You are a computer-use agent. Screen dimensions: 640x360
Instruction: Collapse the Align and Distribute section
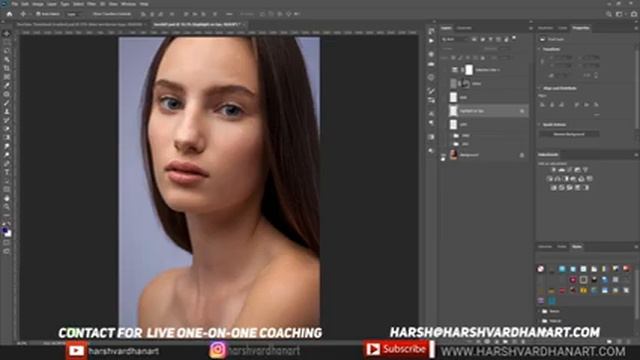click(540, 88)
